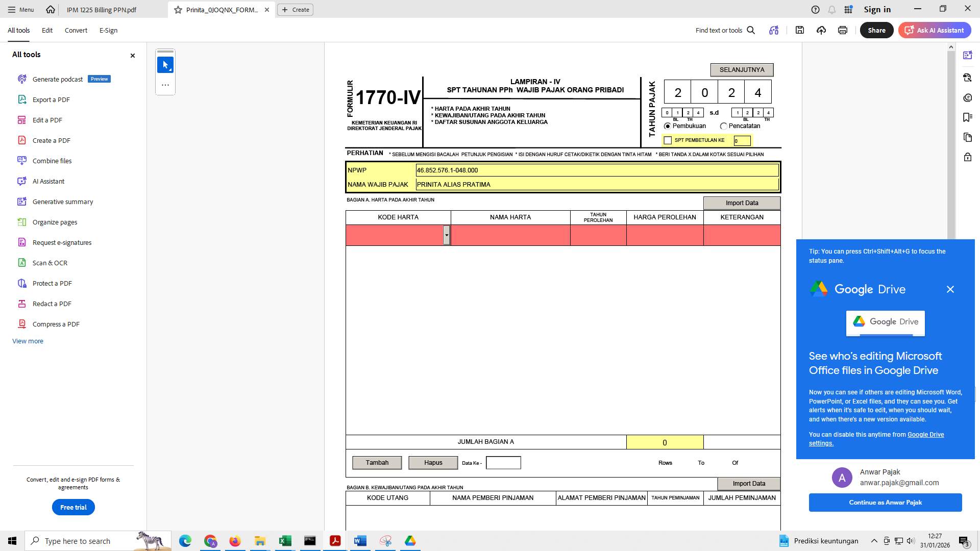Screen dimensions: 980x551
Task: Open document protection with the lock icon
Action: (968, 157)
